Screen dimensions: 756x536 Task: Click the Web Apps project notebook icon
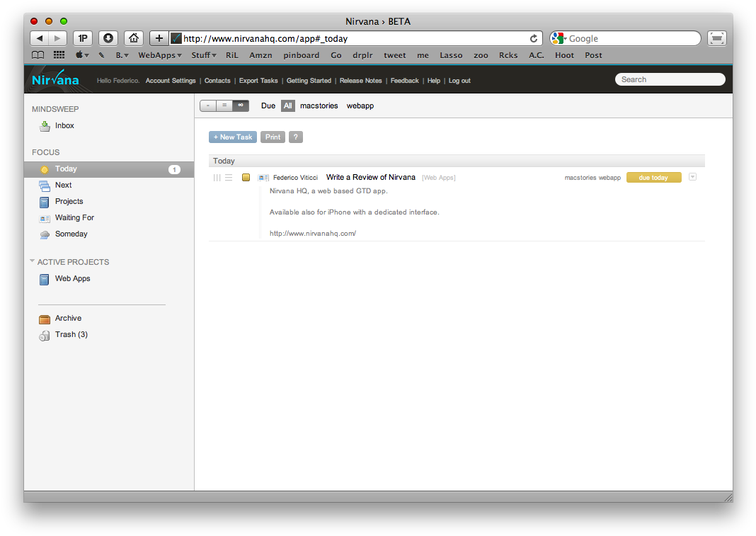click(x=45, y=280)
